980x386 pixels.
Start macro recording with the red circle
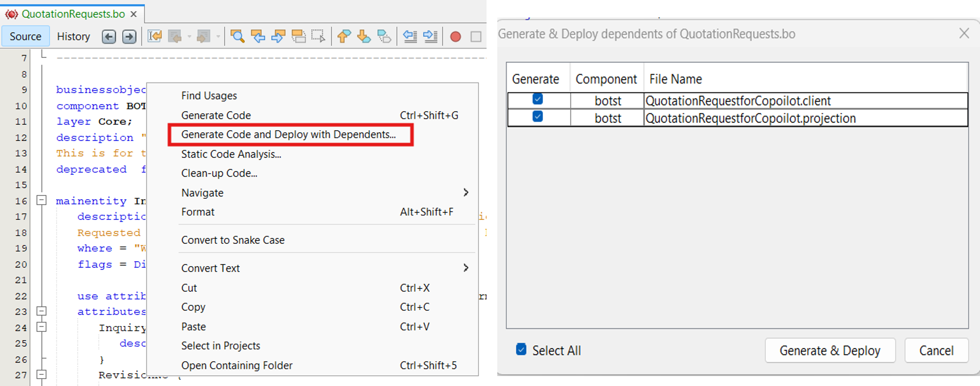455,37
